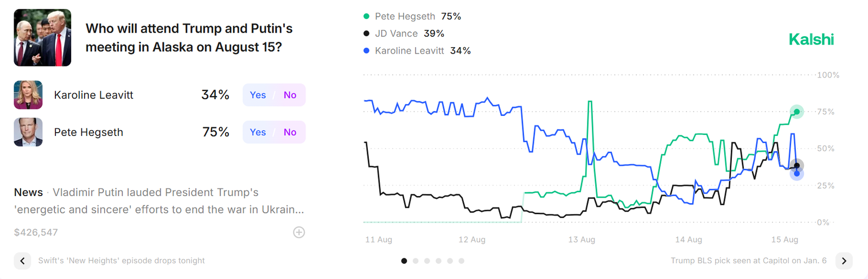Click Pete Hegseth's avatar photo
This screenshot has height=279, width=868.
pos(28,132)
